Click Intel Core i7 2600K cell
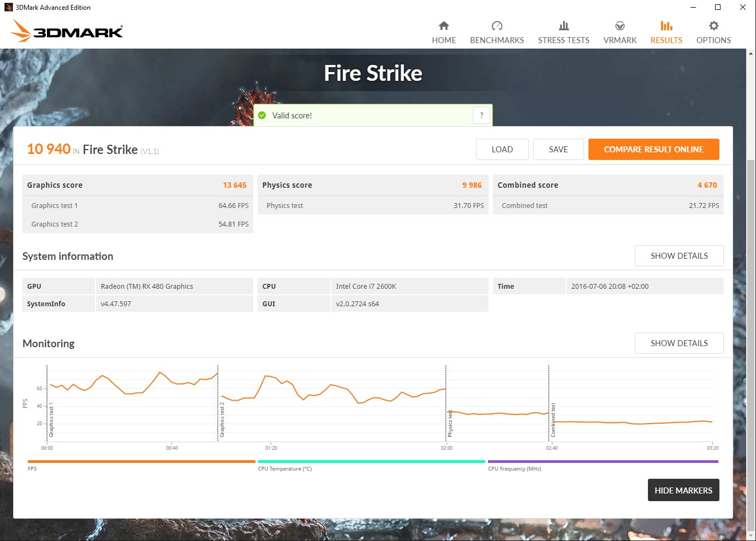756x541 pixels. 409,286
